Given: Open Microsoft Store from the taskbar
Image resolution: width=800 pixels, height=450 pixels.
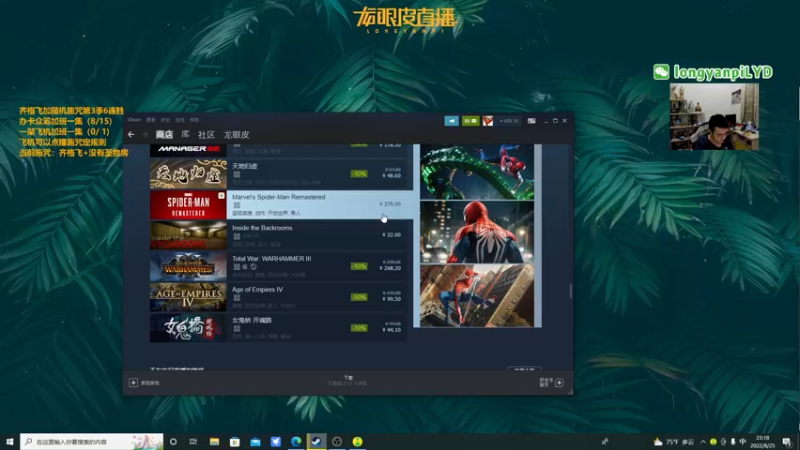Looking at the screenshot, I should pyautogui.click(x=235, y=441).
